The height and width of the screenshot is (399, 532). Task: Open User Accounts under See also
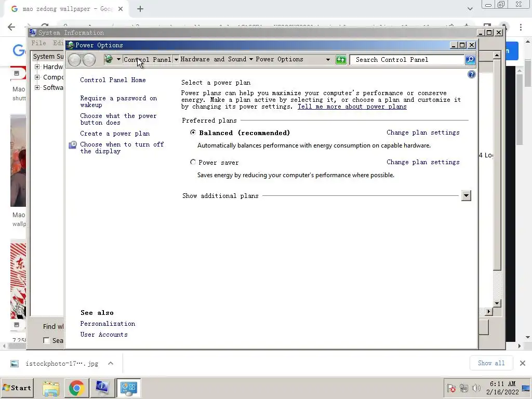pos(104,334)
